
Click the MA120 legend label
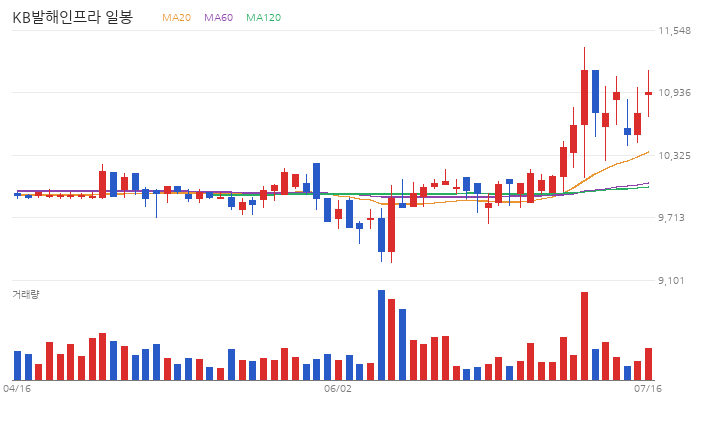pyautogui.click(x=264, y=17)
